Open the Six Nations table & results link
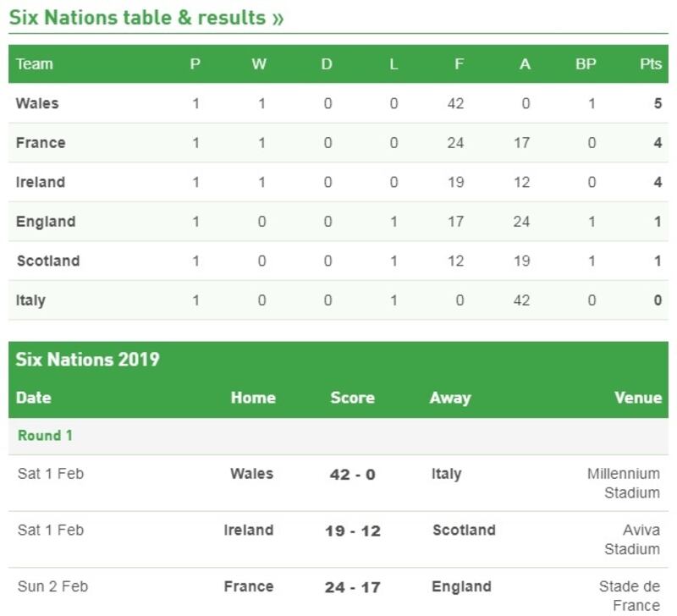The width and height of the screenshot is (677, 616). [x=146, y=18]
